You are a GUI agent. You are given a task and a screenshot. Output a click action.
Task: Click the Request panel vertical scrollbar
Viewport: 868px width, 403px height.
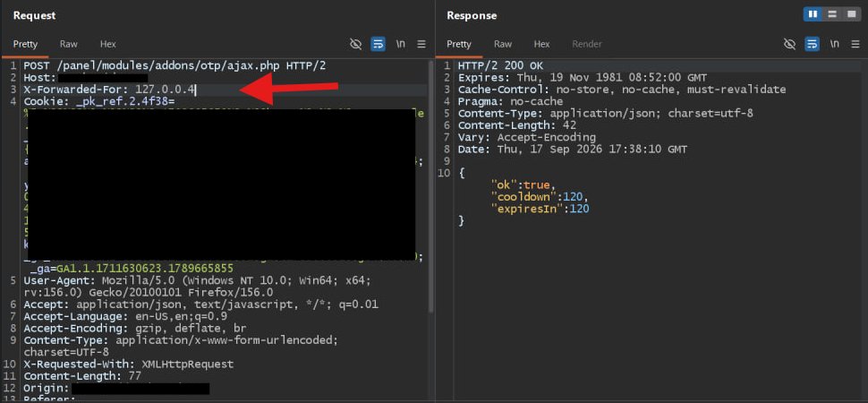tap(431, 188)
